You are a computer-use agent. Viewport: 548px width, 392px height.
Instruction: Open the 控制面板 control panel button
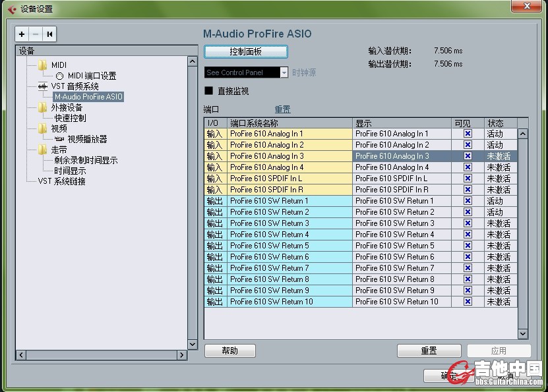[246, 51]
